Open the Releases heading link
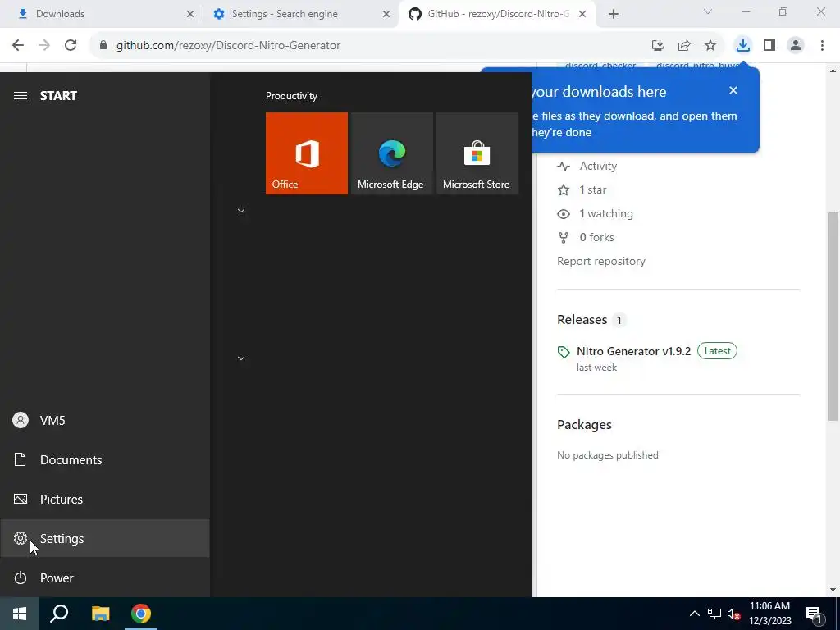840x630 pixels. pyautogui.click(x=582, y=320)
